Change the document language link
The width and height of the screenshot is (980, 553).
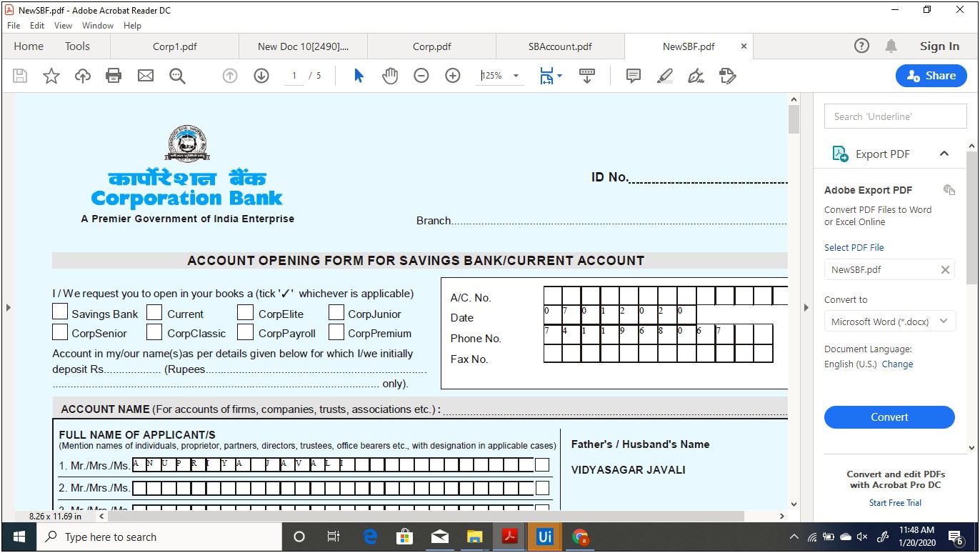point(897,364)
